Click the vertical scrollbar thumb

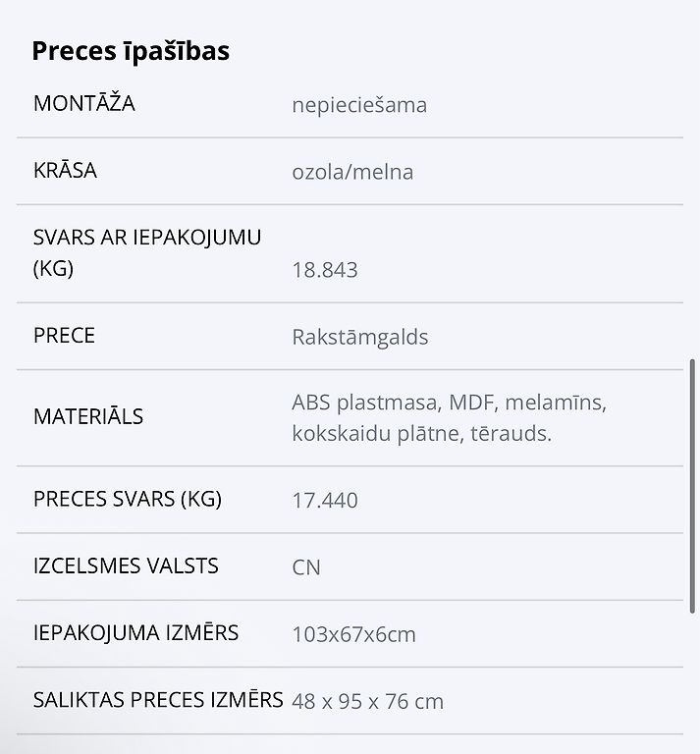(x=692, y=486)
